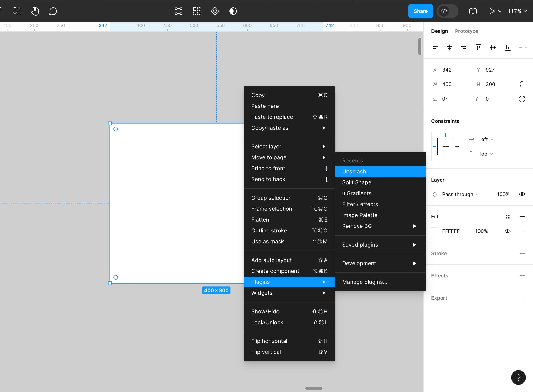
Task: Remove the FFFFFF fill with minus icon
Action: coord(522,231)
